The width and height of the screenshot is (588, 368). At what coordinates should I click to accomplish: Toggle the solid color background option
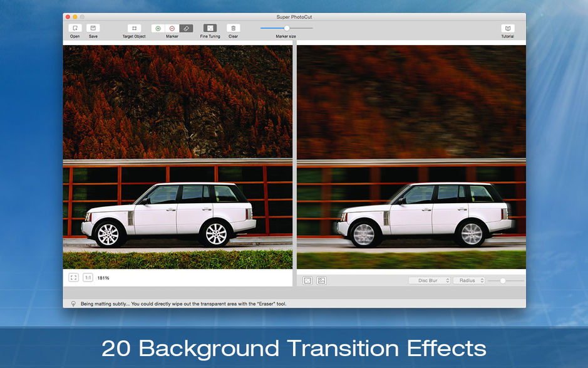coord(307,280)
